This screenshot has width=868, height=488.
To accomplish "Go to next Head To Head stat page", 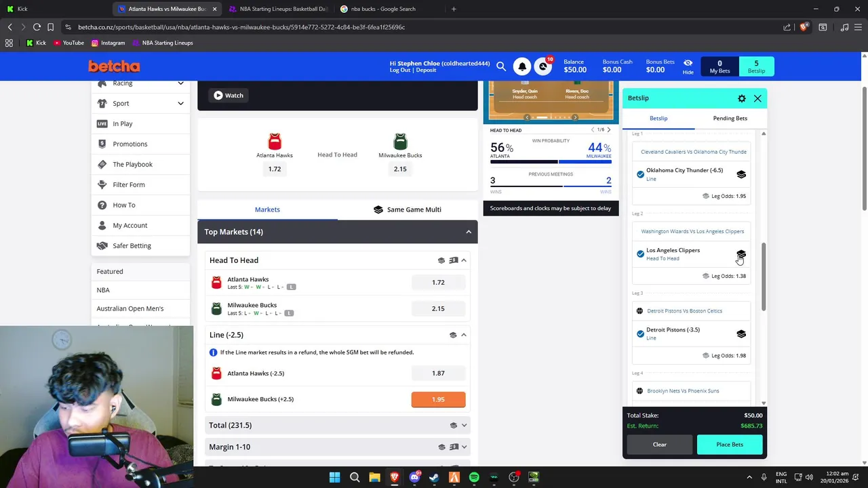I will (608, 129).
